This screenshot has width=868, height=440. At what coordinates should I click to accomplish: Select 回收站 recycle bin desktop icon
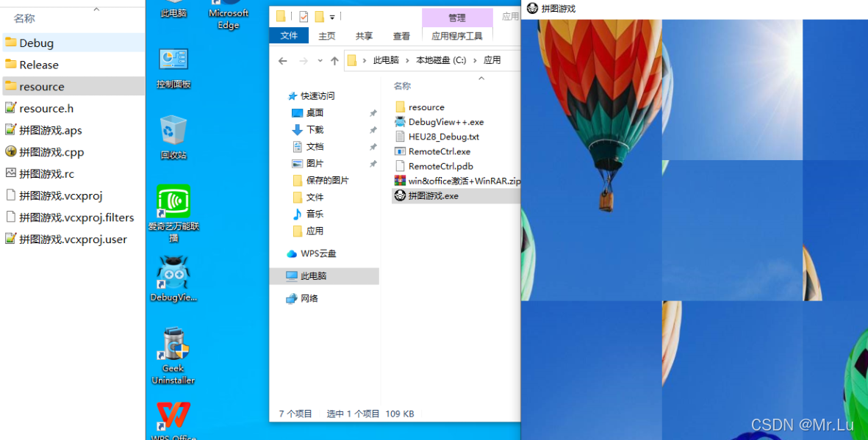(x=173, y=137)
